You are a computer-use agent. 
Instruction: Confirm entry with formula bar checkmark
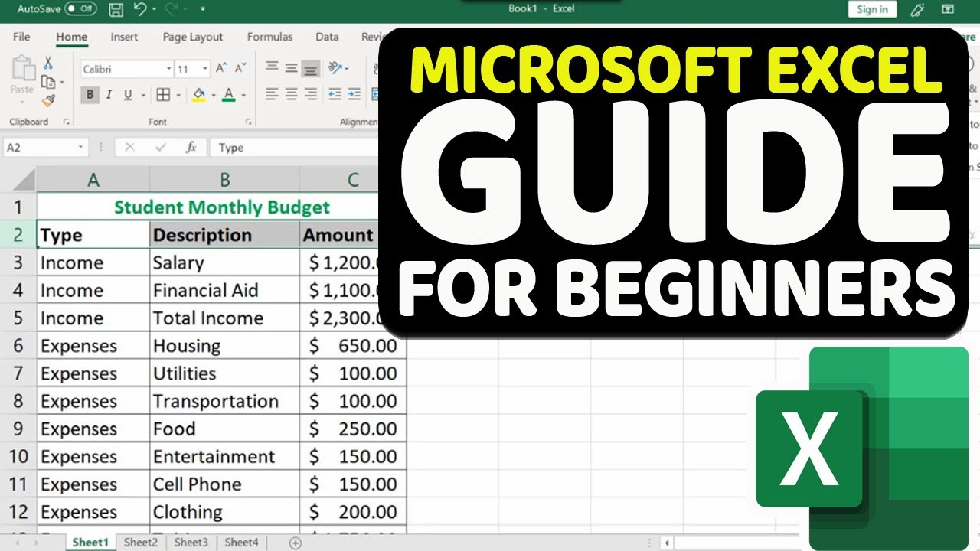pyautogui.click(x=160, y=148)
